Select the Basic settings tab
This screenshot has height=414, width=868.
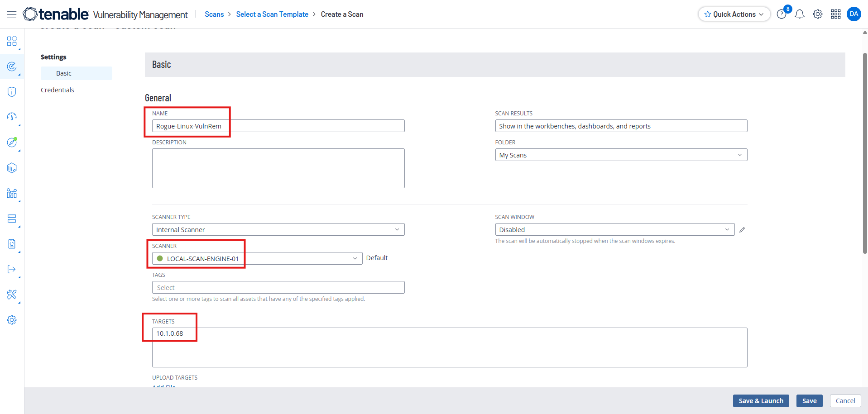(77, 73)
